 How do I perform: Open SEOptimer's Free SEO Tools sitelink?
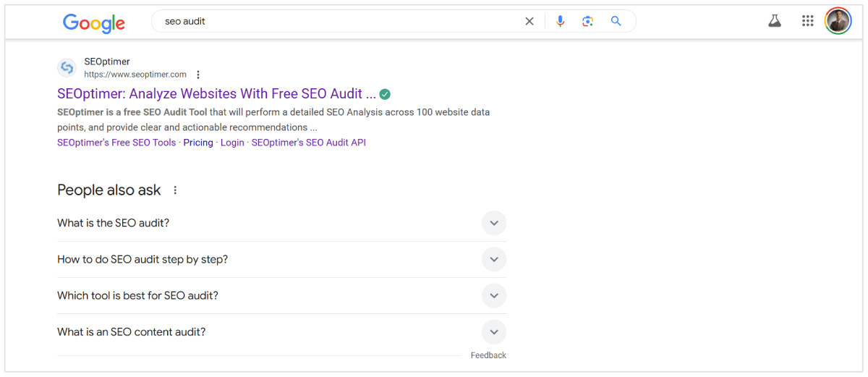[116, 143]
